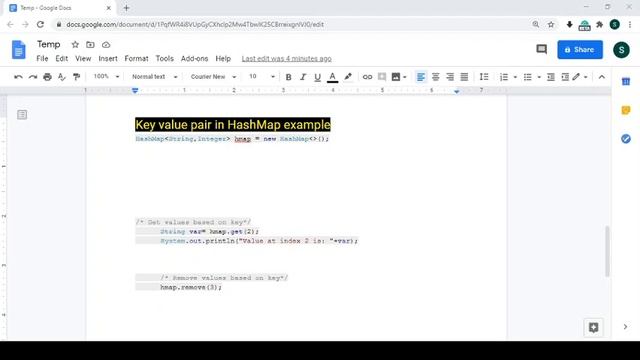The image size is (640, 360).
Task: Toggle underline formatting
Action: click(x=318, y=77)
